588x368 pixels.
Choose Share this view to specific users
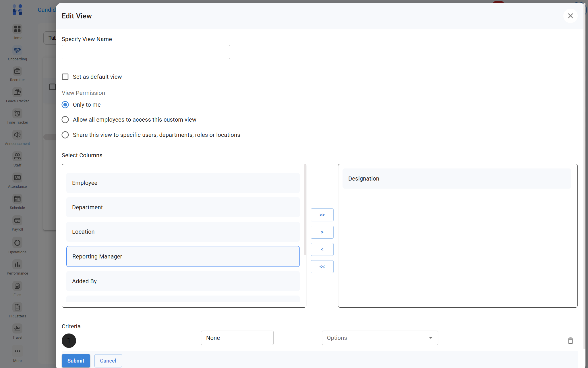[65, 135]
